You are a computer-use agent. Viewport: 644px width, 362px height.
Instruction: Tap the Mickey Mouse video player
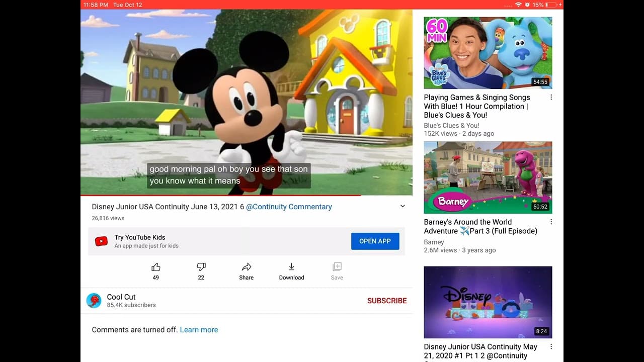click(x=247, y=102)
